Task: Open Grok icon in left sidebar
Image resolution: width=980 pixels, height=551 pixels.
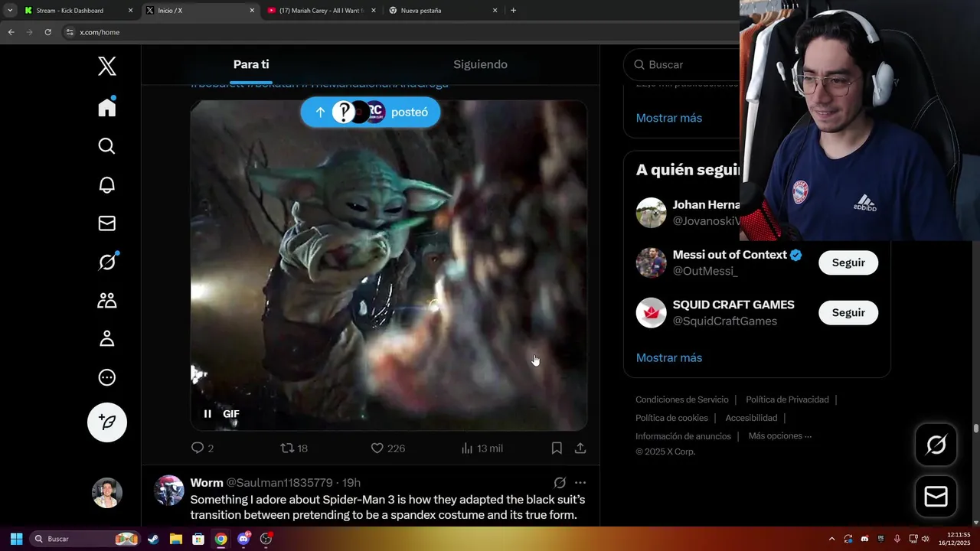Action: (107, 262)
